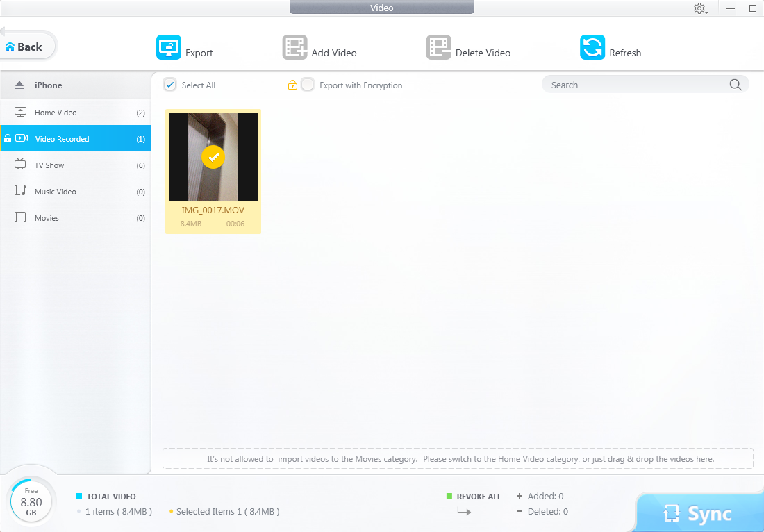Switch to the TV Show category
Screen dimensions: 764x532
point(49,165)
